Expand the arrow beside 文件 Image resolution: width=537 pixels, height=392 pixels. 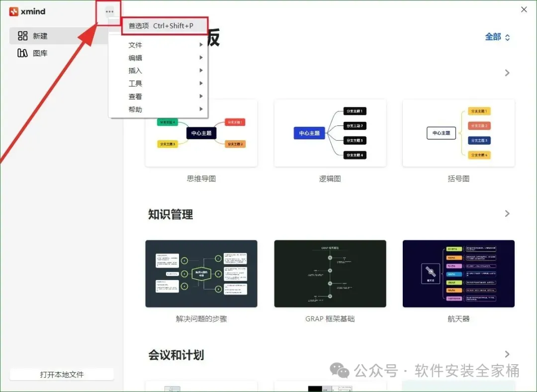[x=201, y=45]
